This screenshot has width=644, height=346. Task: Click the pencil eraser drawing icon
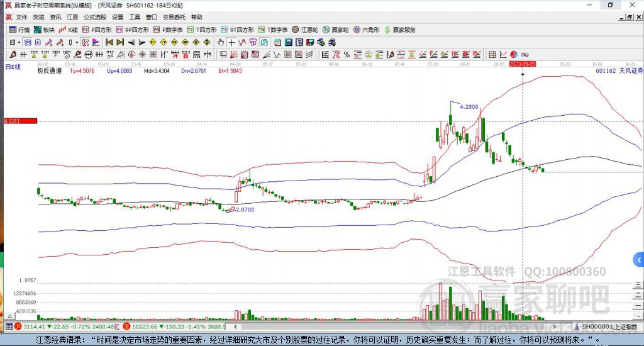13,54
